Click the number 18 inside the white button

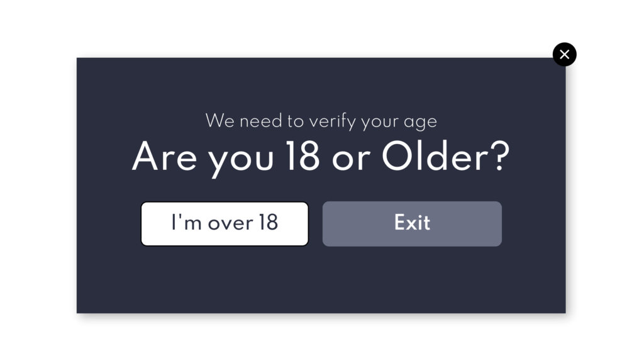268,222
